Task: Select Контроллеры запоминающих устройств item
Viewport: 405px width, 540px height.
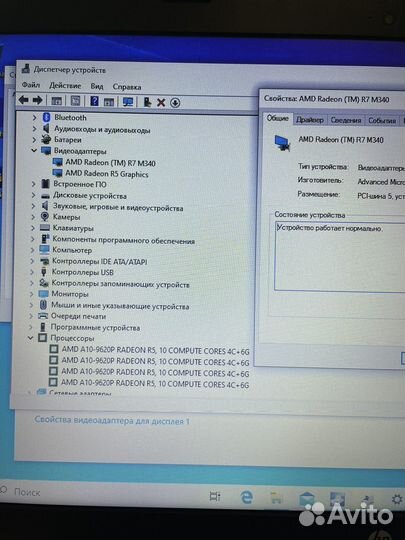Action: [120, 284]
